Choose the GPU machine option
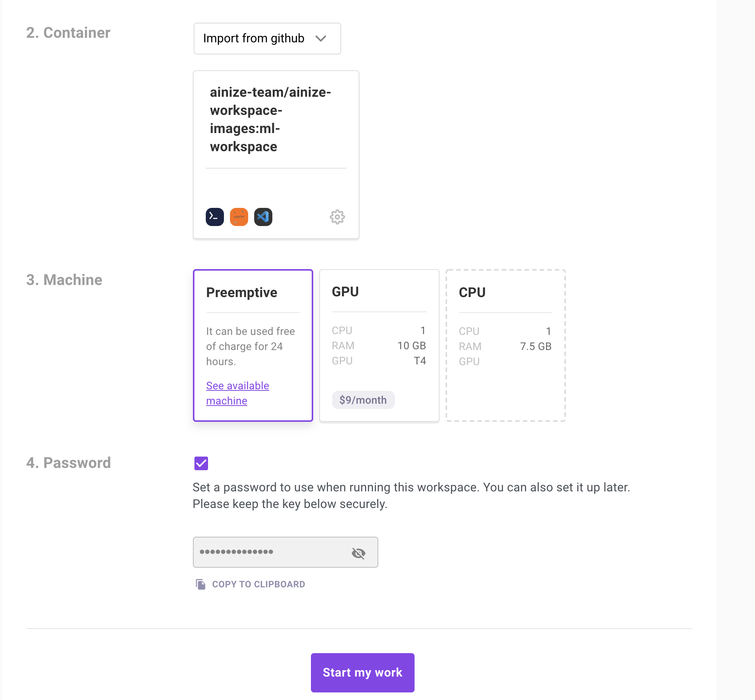The width and height of the screenshot is (755, 700). (379, 345)
